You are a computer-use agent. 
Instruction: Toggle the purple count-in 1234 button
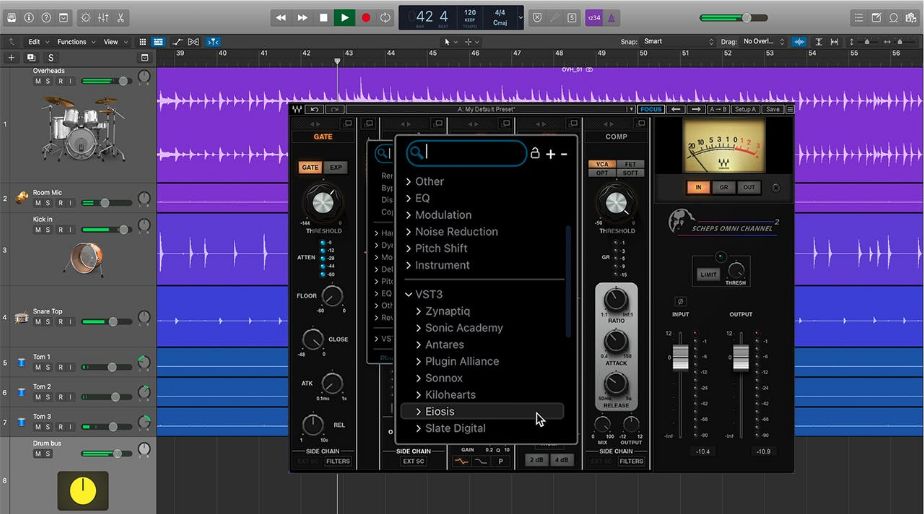pos(594,18)
